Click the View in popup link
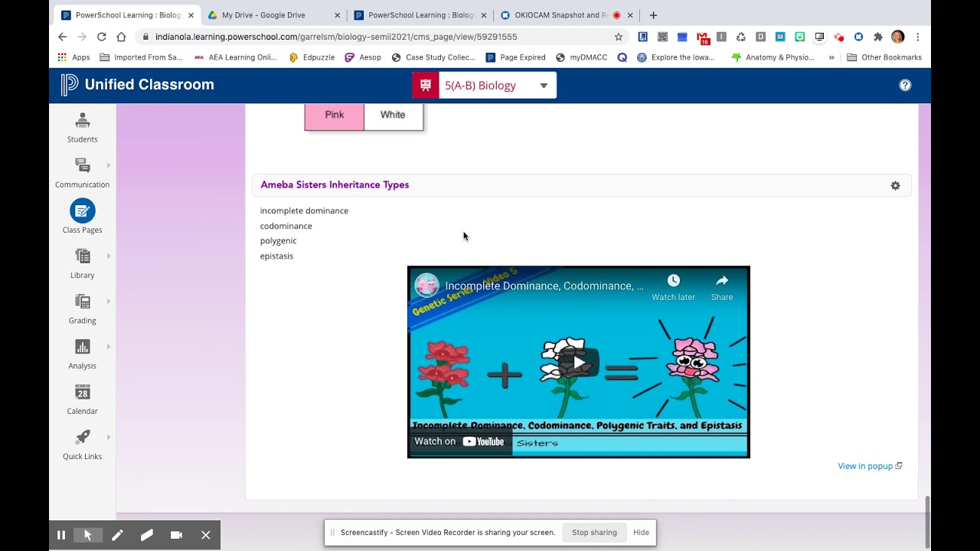This screenshot has height=551, width=980. 870,466
